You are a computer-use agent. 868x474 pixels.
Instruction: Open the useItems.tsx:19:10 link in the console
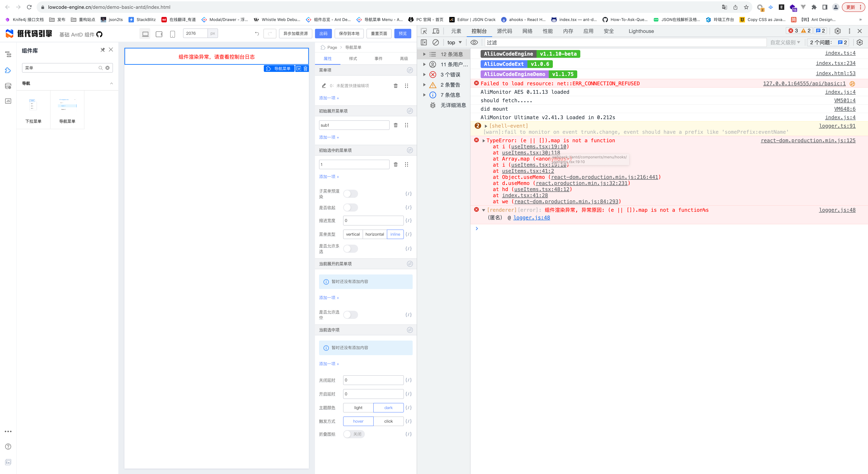(538, 146)
